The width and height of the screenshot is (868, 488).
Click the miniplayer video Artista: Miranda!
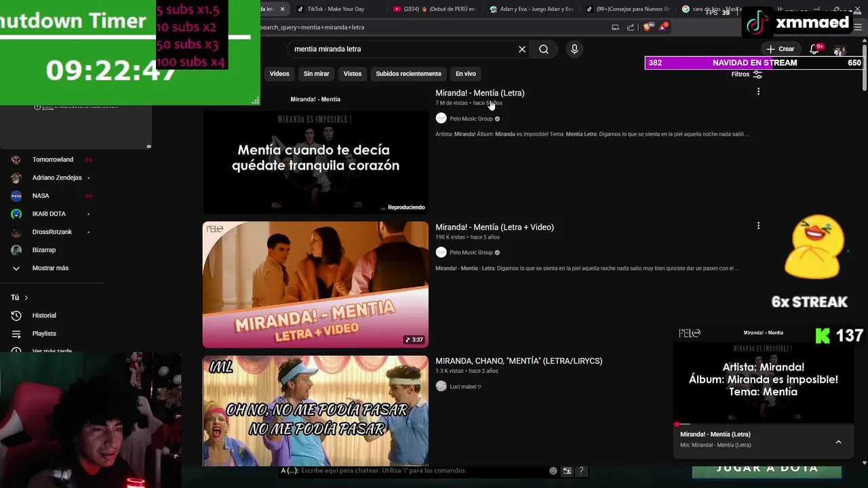tap(764, 375)
